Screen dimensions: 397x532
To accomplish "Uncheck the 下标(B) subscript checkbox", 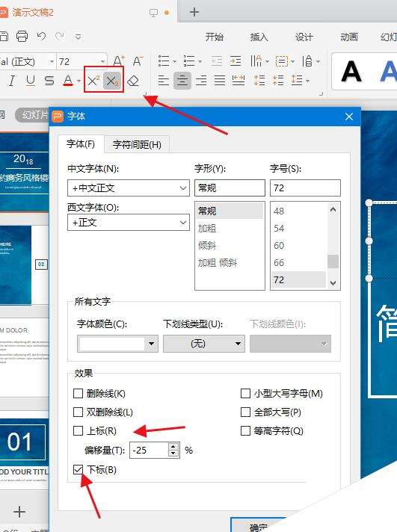I will (x=78, y=469).
